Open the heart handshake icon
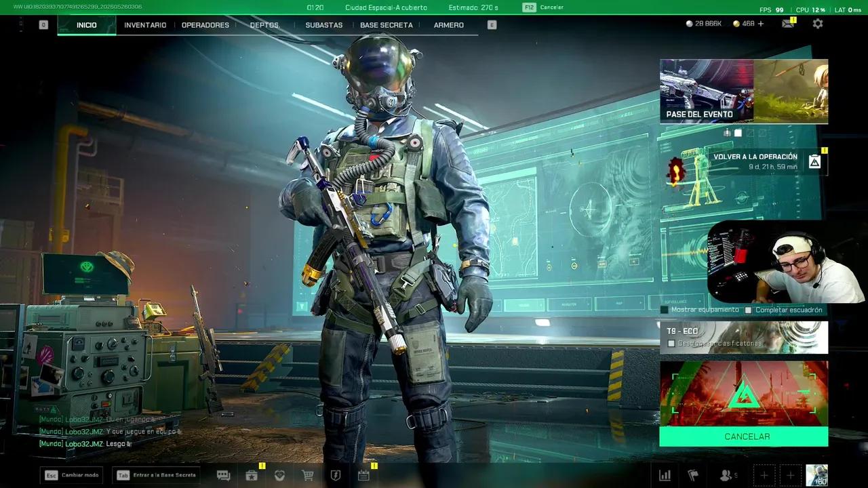 [x=279, y=475]
